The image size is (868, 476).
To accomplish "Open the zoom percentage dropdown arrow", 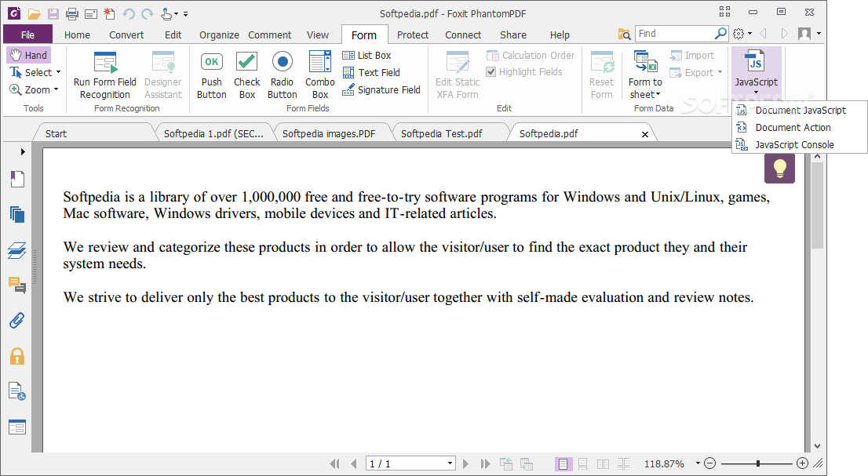I will click(x=698, y=463).
